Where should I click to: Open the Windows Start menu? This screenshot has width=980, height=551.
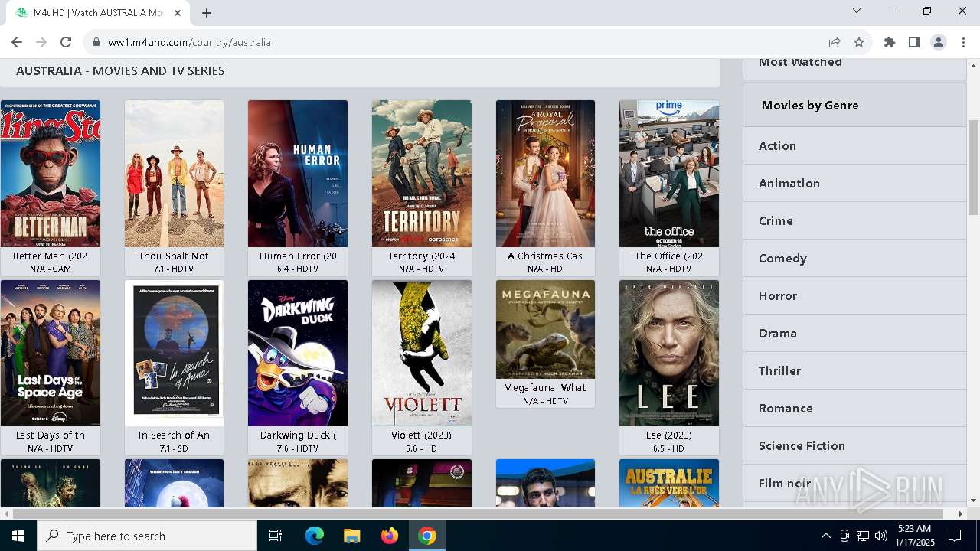tap(18, 536)
